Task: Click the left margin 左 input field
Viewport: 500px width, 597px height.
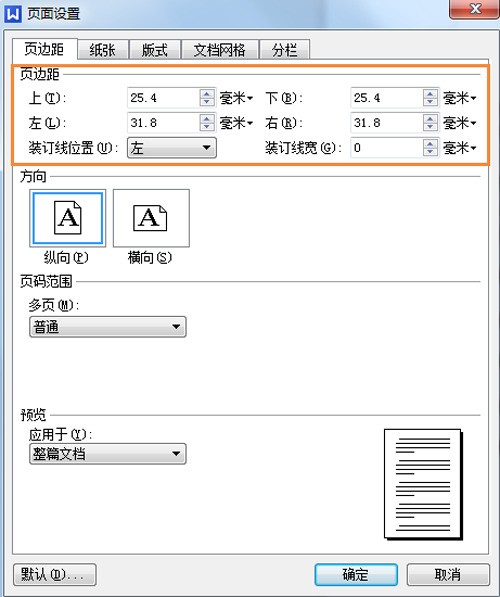Action: (163, 123)
